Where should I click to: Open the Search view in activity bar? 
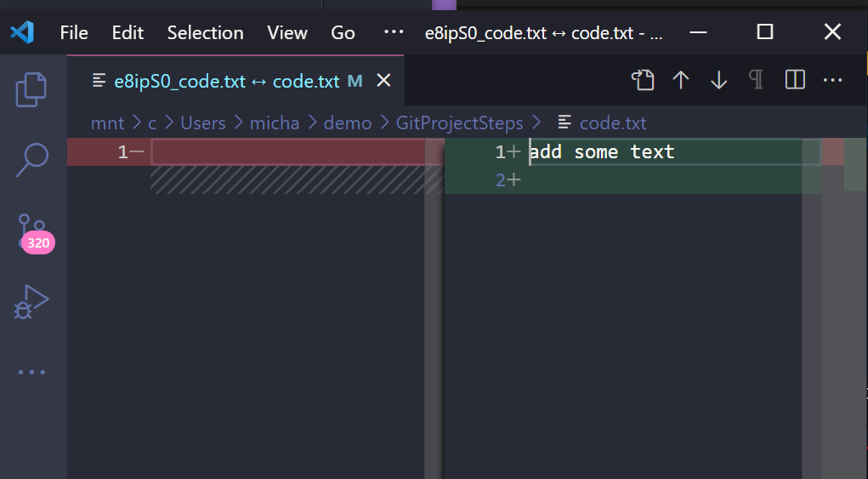(x=32, y=159)
